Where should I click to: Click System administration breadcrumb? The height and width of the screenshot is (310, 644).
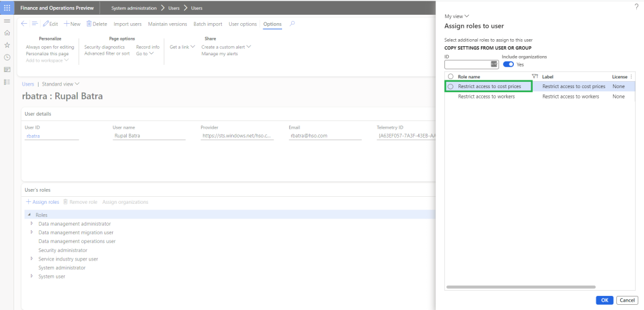[134, 8]
